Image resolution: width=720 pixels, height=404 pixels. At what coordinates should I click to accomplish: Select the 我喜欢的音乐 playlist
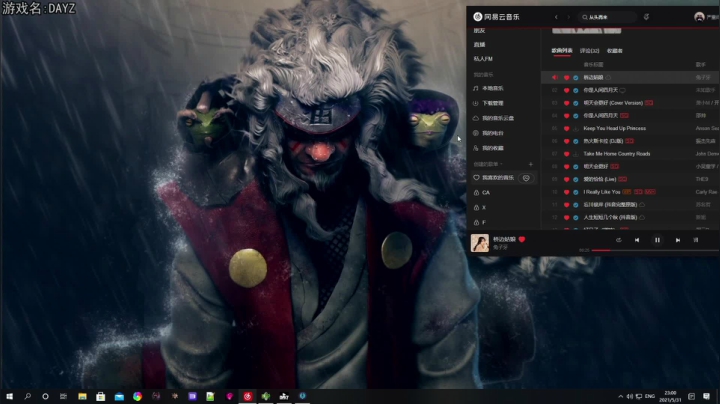(x=498, y=178)
